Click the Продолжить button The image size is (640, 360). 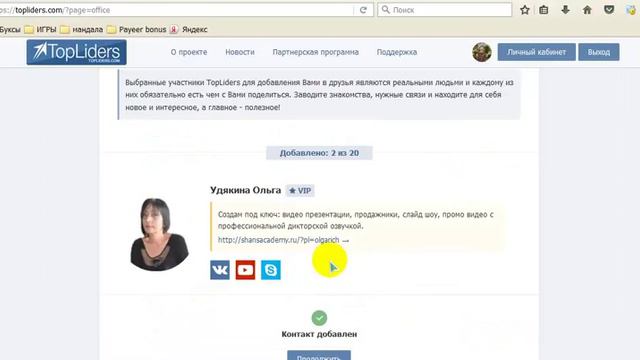click(x=319, y=355)
